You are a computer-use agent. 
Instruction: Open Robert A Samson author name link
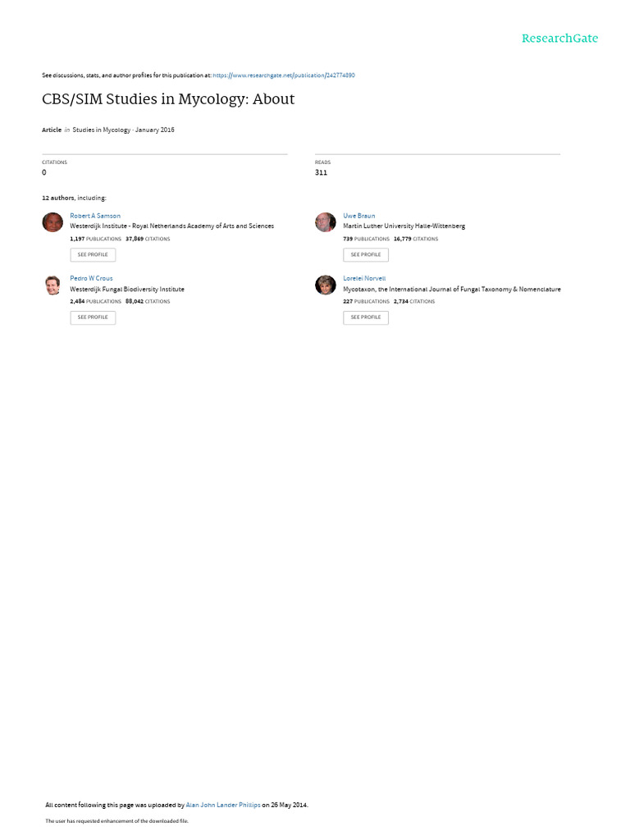coord(95,216)
